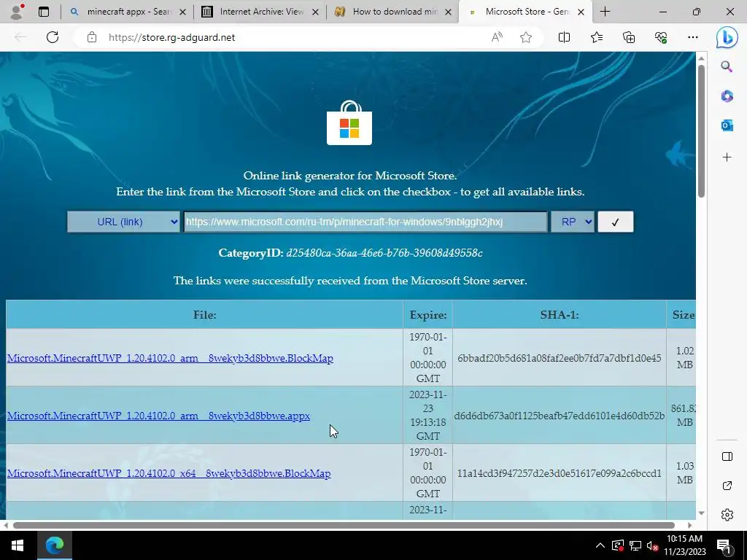Open Outlook in the sidebar
Image resolution: width=747 pixels, height=560 pixels.
[x=727, y=125]
